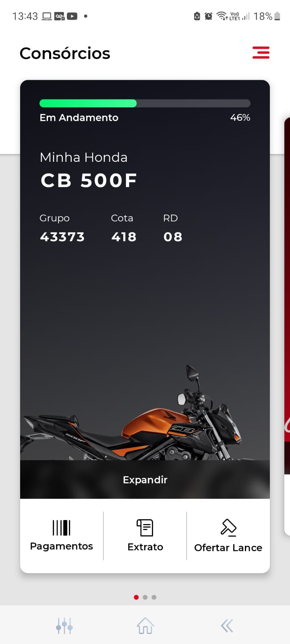Go to home via house icon
Screen dimensions: 290x644
(x=145, y=626)
